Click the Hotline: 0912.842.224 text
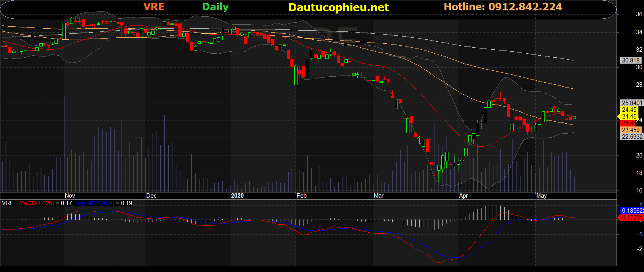This screenshot has height=272, width=644. (x=503, y=7)
